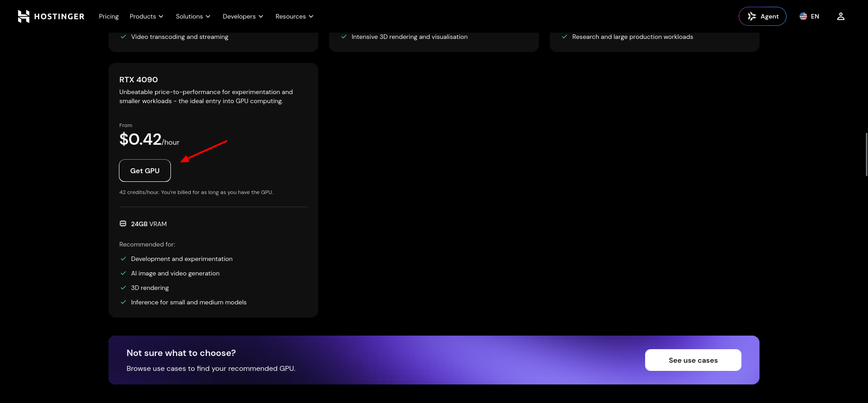Click 'Intensive 3D rendering and visualisation' text
The image size is (868, 403).
click(x=410, y=37)
